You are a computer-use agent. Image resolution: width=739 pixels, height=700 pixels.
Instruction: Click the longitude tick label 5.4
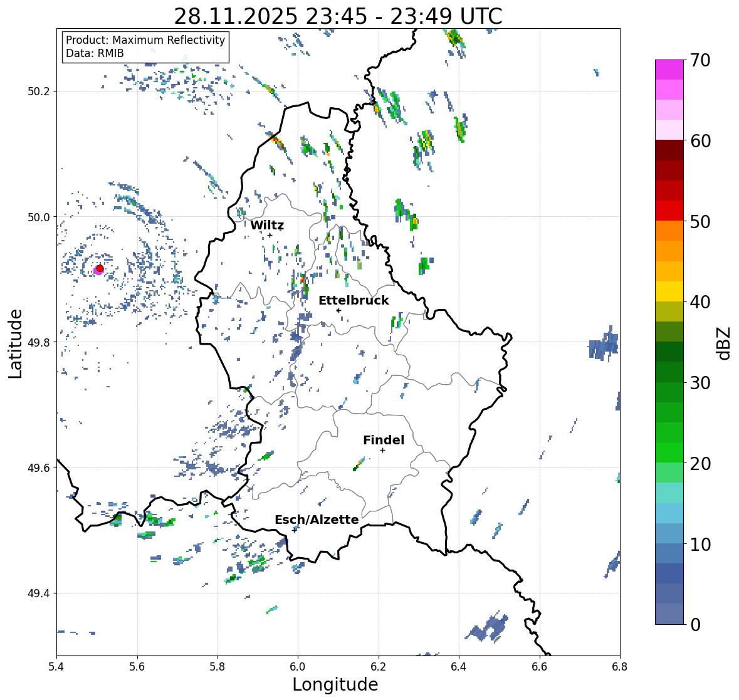click(x=56, y=667)
